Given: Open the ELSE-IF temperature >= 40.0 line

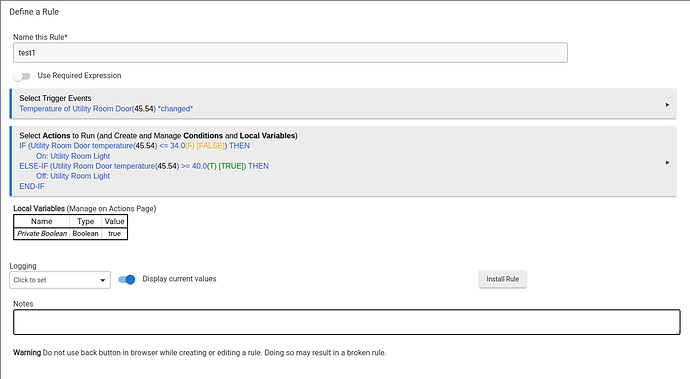Looking at the screenshot, I should (144, 166).
